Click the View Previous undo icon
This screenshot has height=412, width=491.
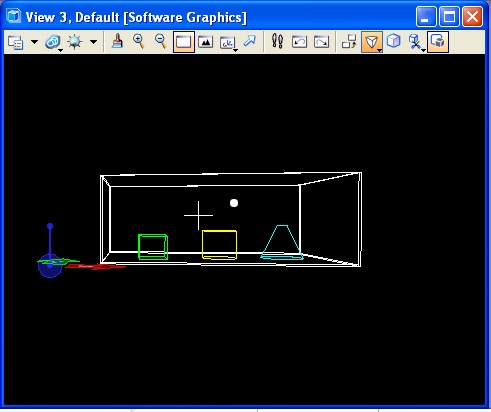coord(299,42)
